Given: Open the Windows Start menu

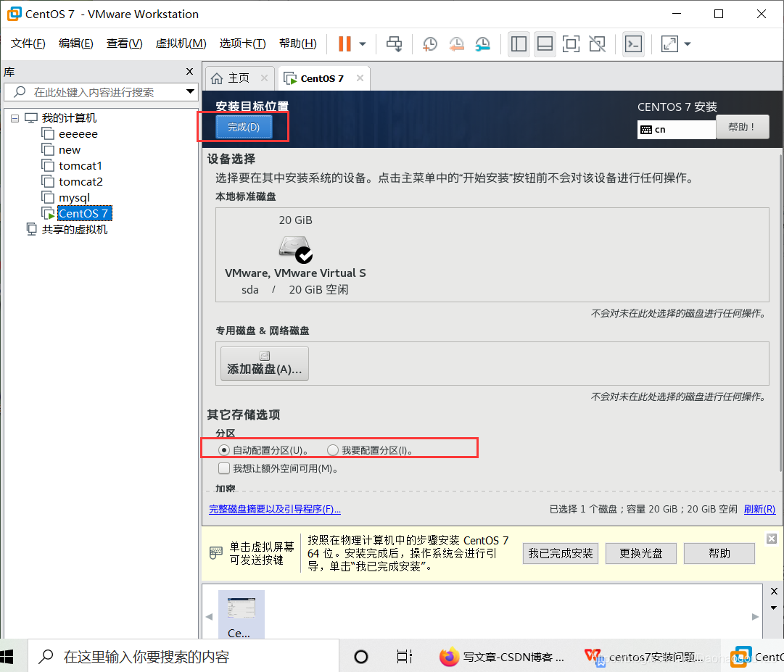Looking at the screenshot, I should click(7, 657).
